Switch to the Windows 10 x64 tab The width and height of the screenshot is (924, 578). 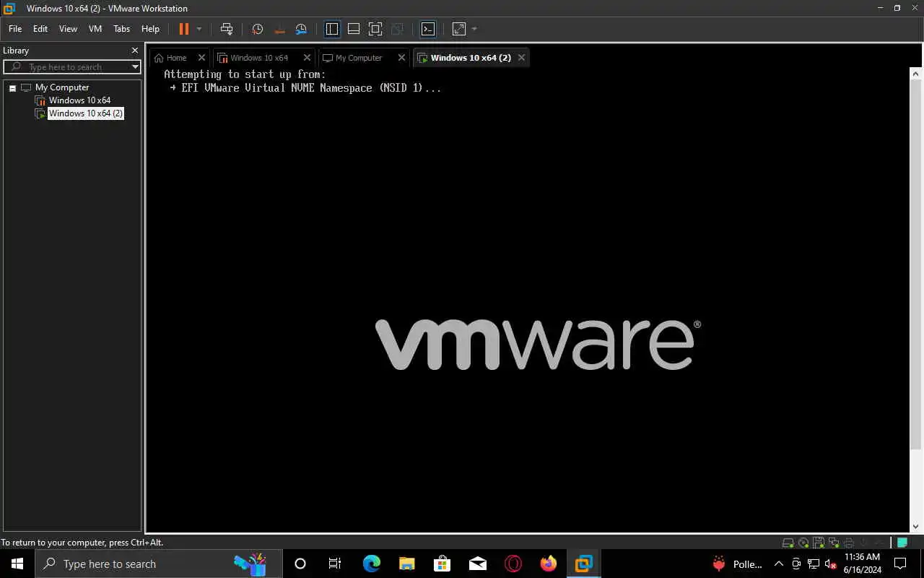pyautogui.click(x=259, y=58)
